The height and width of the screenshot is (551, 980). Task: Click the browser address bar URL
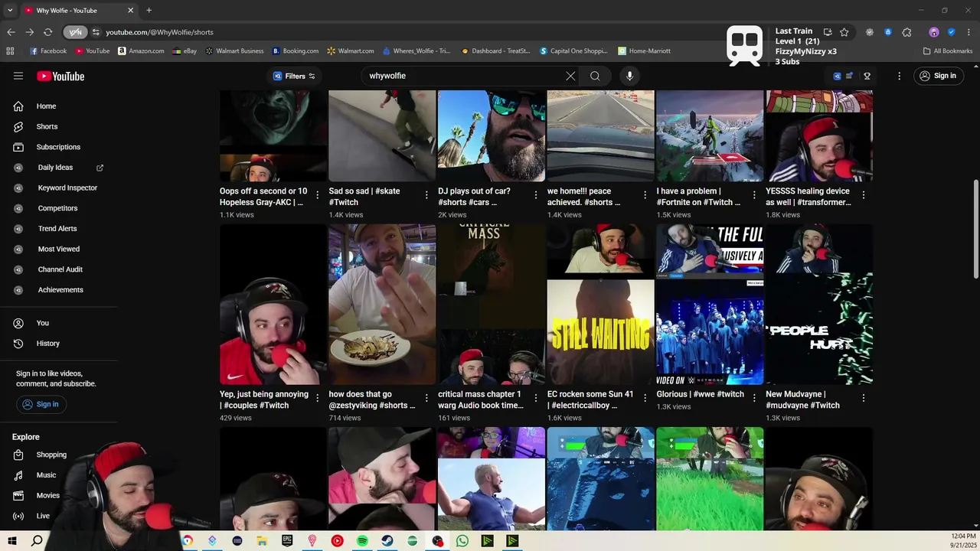pos(159,32)
